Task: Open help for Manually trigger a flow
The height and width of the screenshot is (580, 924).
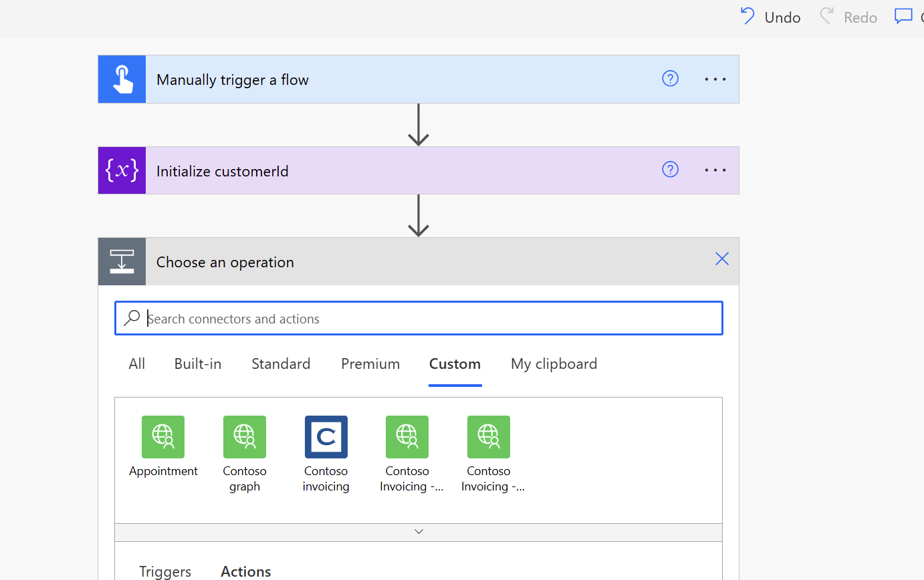Action: [x=670, y=79]
